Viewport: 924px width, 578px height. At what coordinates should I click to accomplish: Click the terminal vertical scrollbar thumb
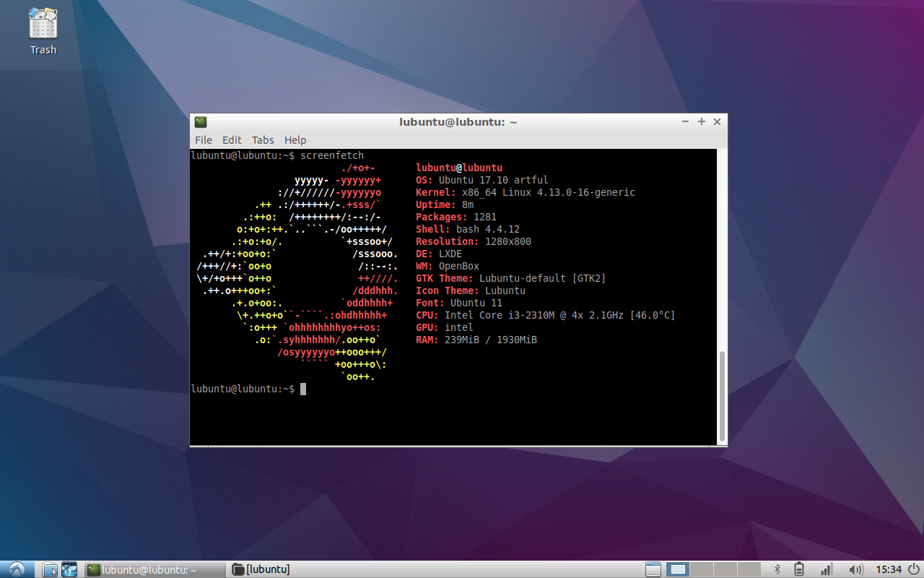tap(723, 397)
